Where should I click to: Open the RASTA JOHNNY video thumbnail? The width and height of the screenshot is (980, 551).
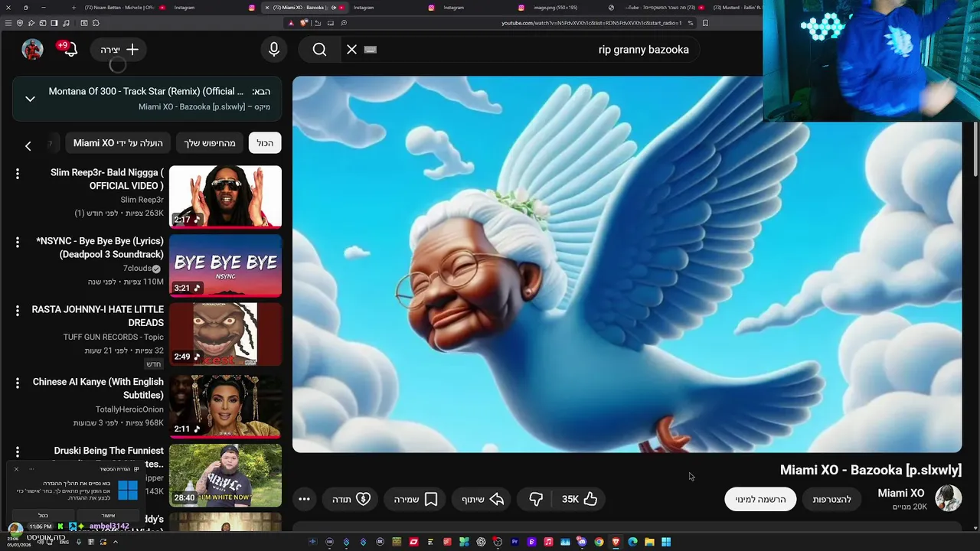coord(225,334)
